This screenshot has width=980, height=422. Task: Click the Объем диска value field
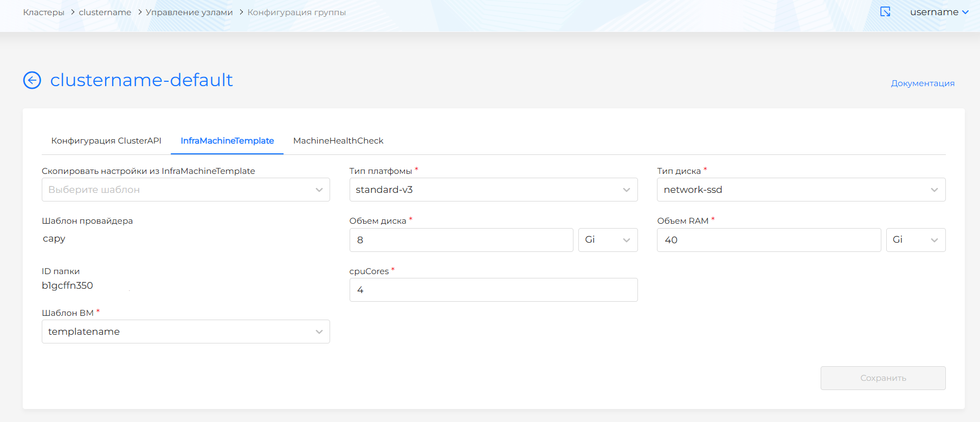(x=461, y=240)
